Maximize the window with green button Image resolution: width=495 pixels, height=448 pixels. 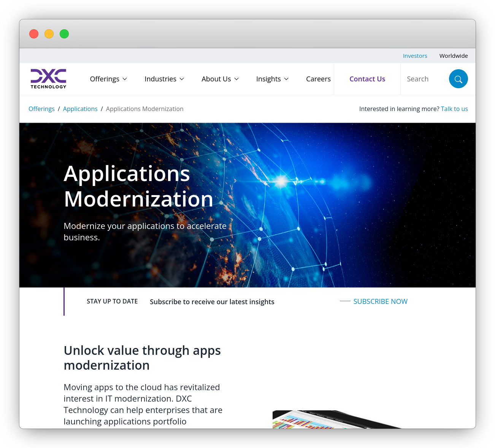pyautogui.click(x=64, y=34)
